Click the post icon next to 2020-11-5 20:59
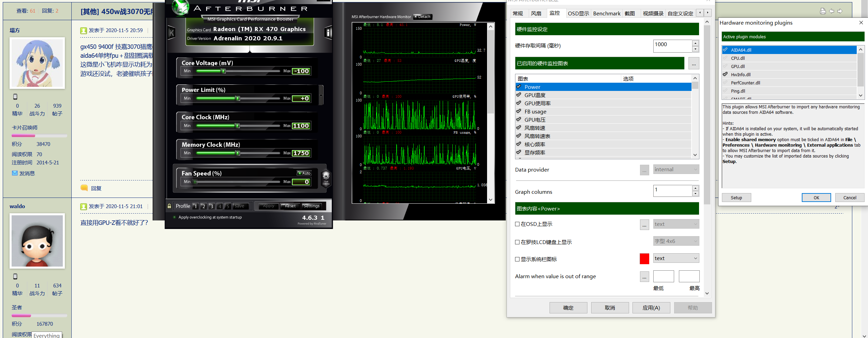 [x=84, y=30]
